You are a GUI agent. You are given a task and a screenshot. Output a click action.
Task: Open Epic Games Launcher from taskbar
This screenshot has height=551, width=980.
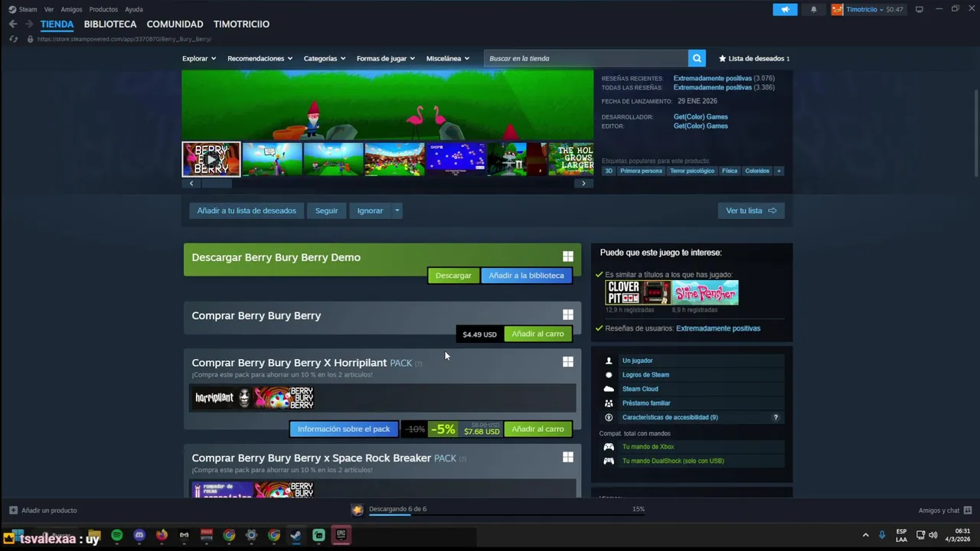(341, 536)
